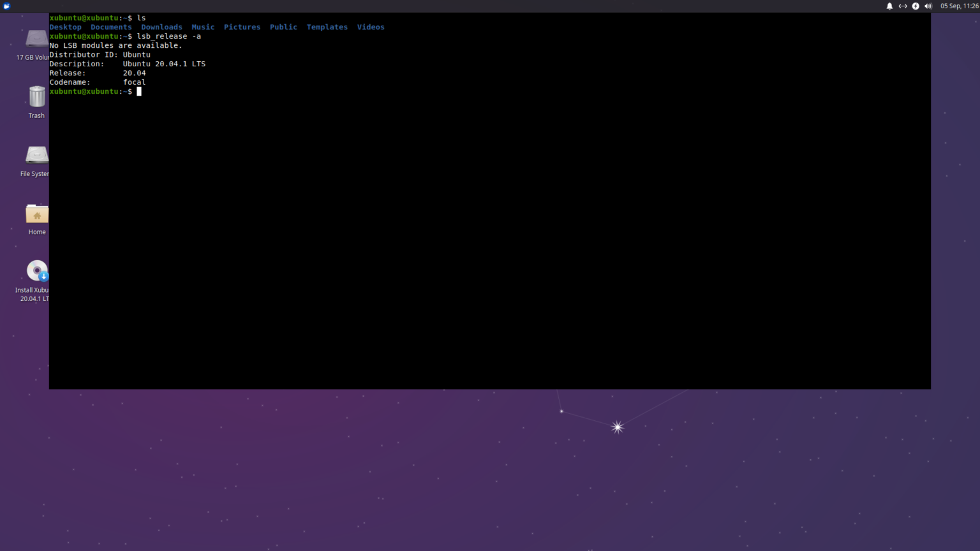Click the terminal cursor at the prompt

138,91
